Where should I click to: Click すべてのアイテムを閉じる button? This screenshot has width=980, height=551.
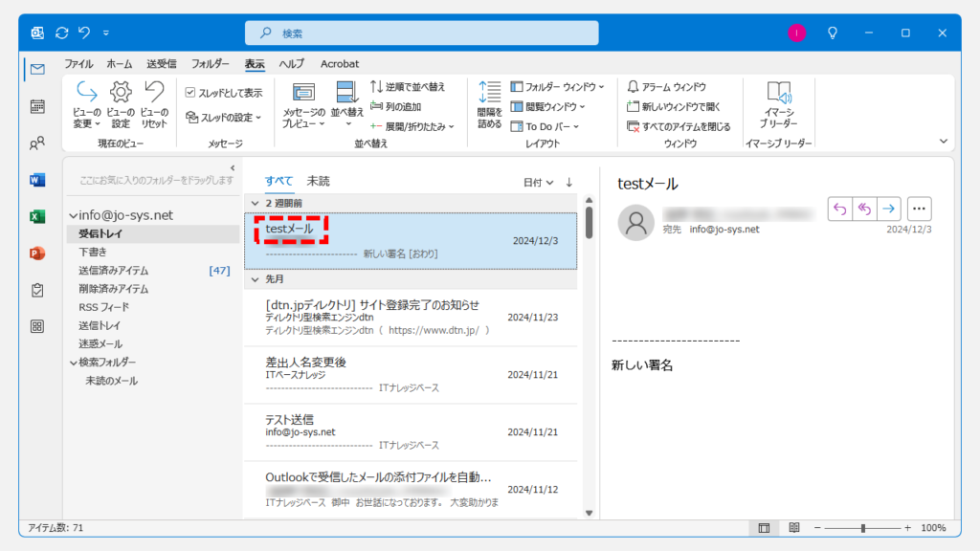(x=679, y=126)
